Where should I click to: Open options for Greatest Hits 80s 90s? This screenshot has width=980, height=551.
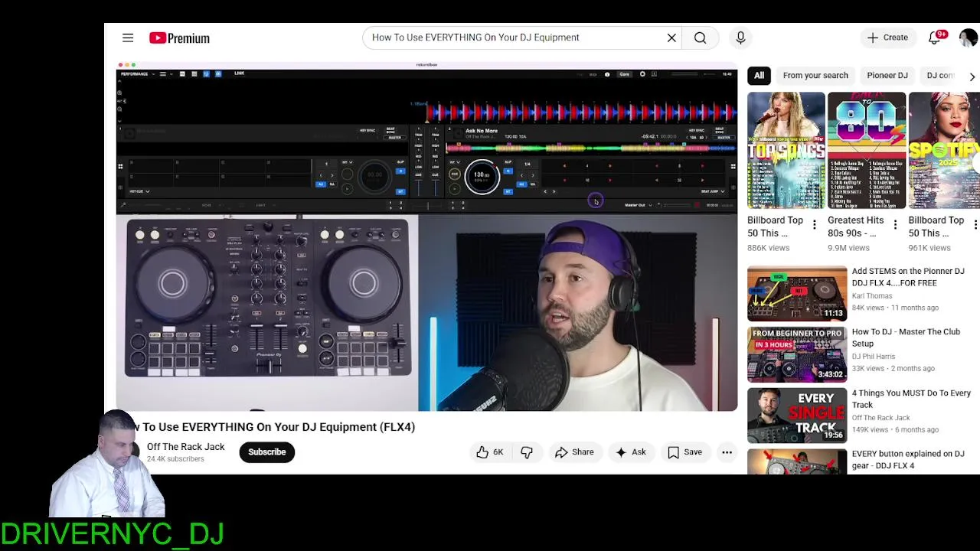(x=895, y=224)
